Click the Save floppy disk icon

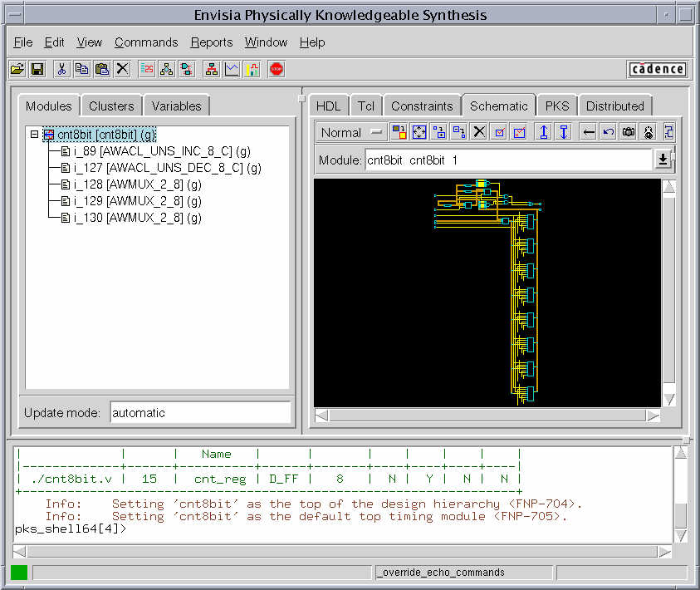click(x=37, y=70)
